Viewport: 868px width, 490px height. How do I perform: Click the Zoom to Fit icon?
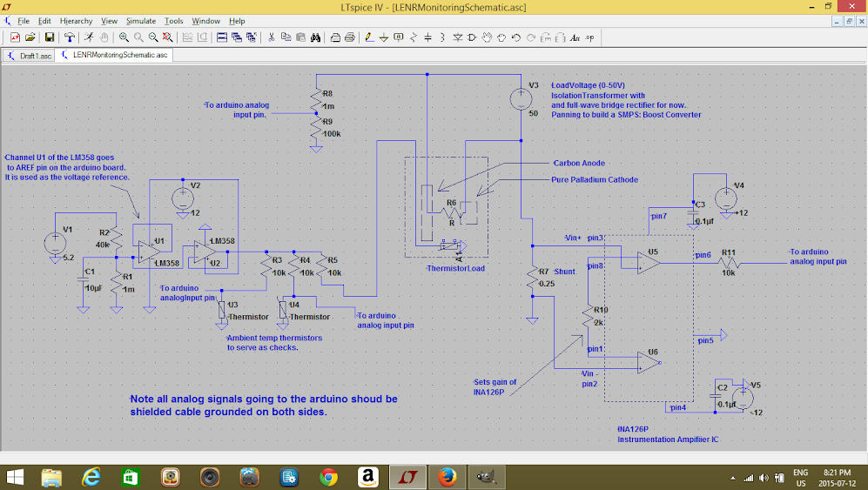coord(167,37)
